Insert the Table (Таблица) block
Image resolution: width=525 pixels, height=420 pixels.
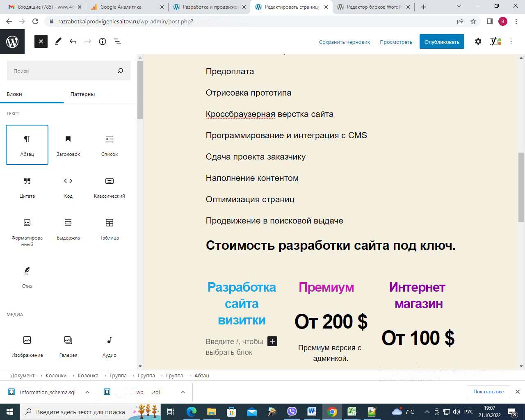pos(109,228)
